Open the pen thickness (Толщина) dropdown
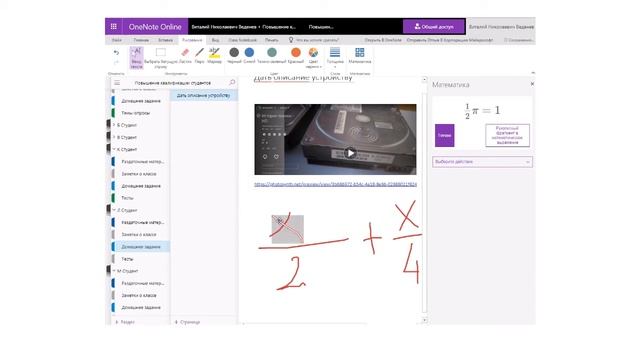 pos(335,58)
